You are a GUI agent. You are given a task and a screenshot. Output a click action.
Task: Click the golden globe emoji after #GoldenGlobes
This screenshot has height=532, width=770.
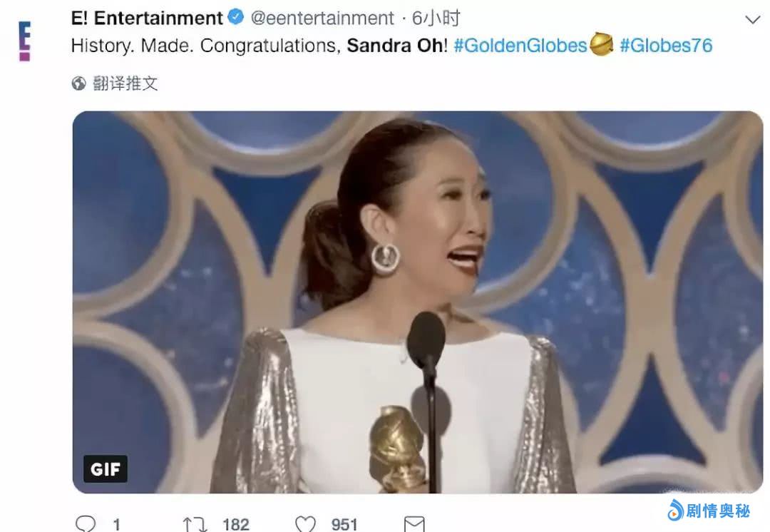(x=601, y=46)
